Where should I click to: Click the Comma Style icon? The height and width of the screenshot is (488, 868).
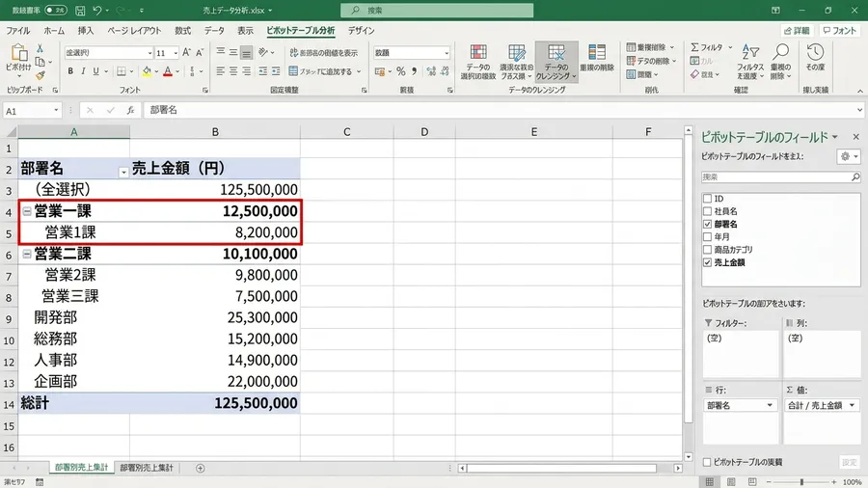pyautogui.click(x=414, y=71)
